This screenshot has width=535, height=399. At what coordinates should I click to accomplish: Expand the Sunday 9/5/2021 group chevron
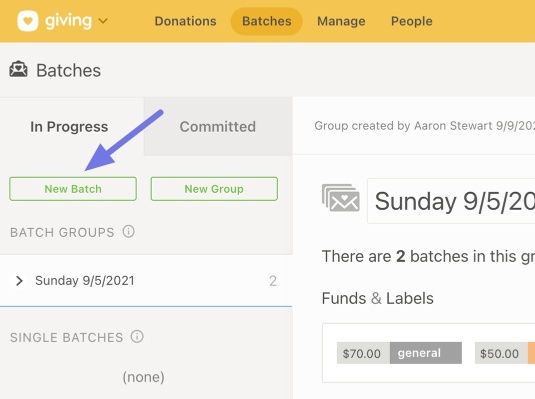tap(19, 281)
